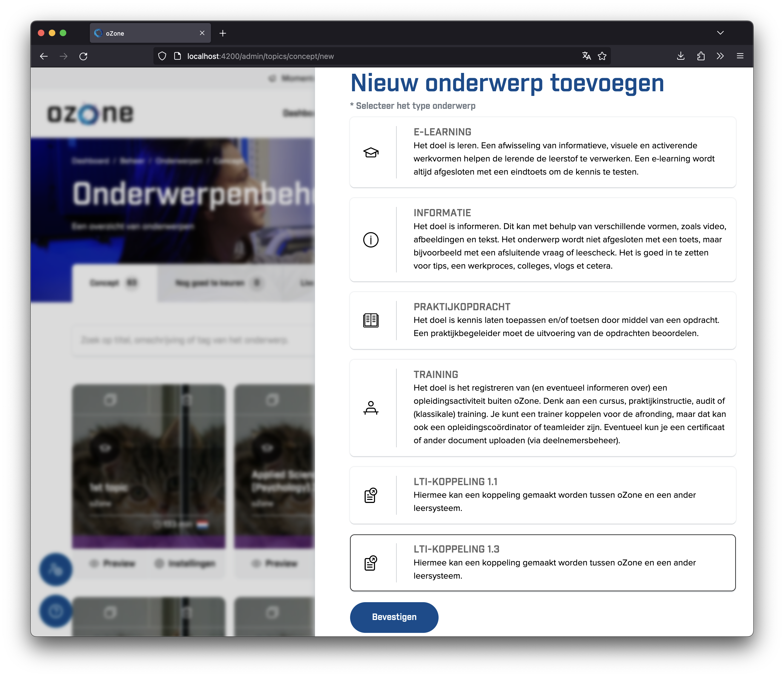Click the Praktijkopdracht open-book icon

coord(371,320)
